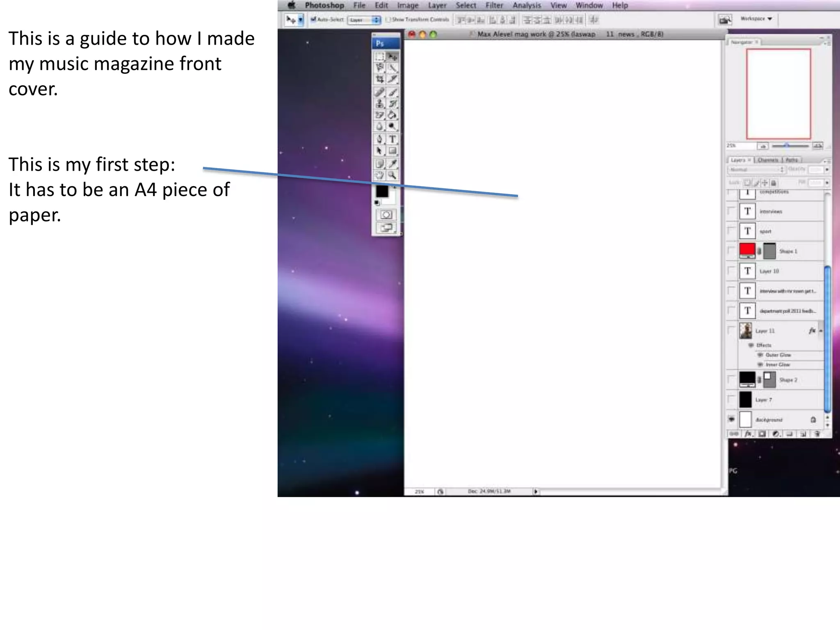The height and width of the screenshot is (630, 840).
Task: Select the Eyedropper tool
Action: 393,164
